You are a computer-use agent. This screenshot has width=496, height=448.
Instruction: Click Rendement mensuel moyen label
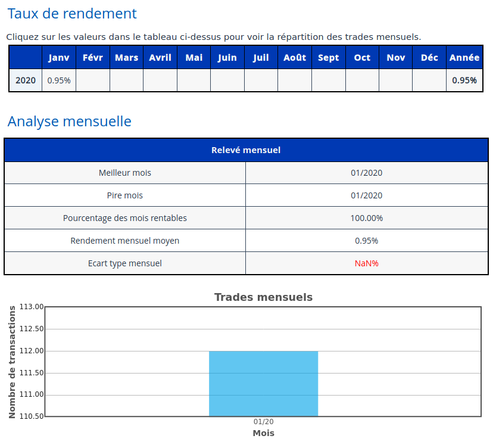(x=125, y=241)
